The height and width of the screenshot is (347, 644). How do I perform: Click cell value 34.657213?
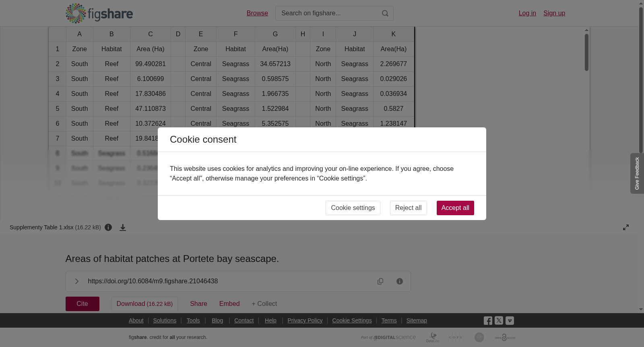[x=275, y=64]
